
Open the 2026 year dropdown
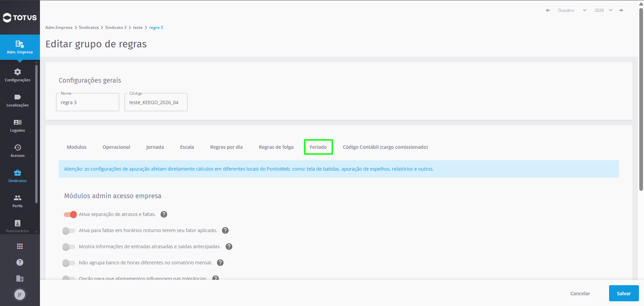tap(603, 10)
